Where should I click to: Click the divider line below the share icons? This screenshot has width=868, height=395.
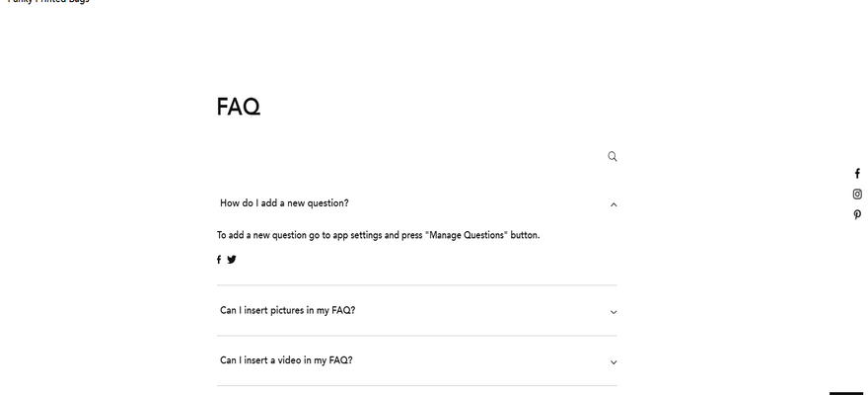tap(416, 285)
